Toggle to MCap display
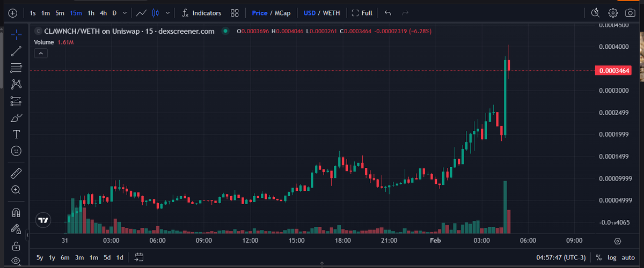 tap(282, 13)
